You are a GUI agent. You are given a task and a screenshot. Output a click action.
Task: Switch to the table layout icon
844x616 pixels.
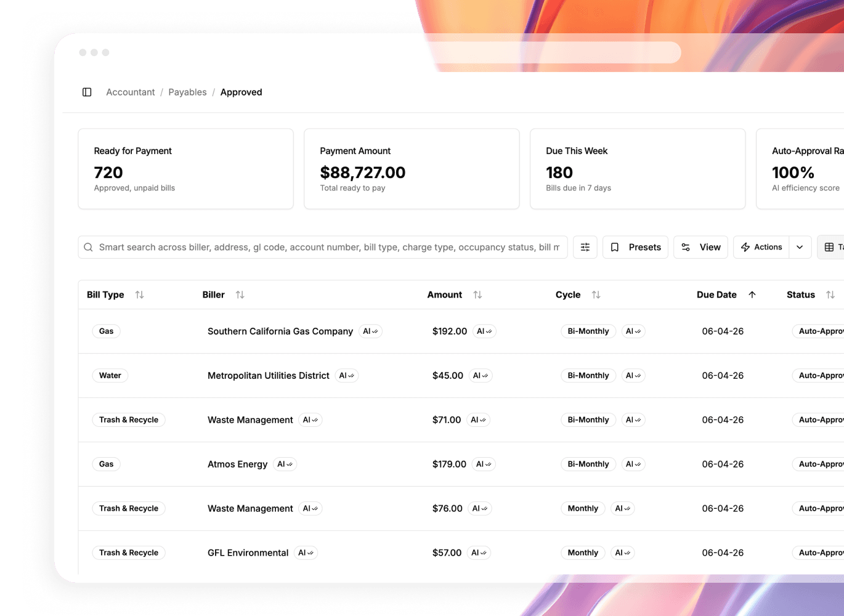click(829, 247)
